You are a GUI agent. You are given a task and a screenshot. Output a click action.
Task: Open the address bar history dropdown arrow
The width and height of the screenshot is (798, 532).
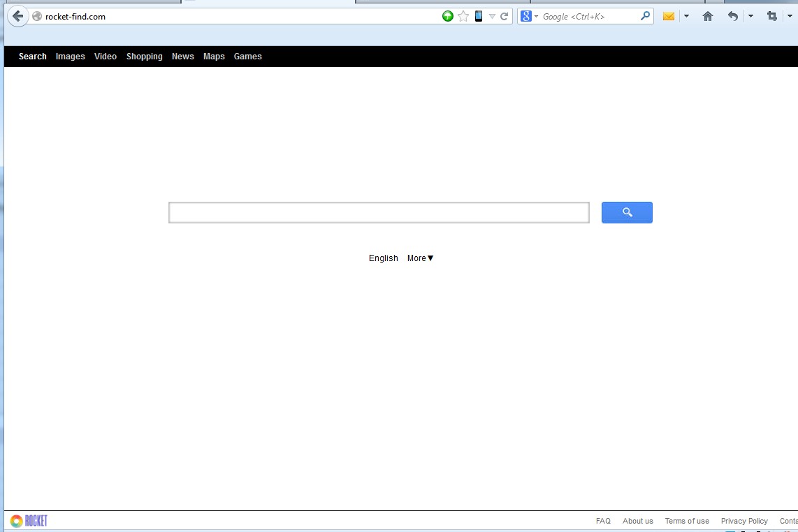pos(492,16)
